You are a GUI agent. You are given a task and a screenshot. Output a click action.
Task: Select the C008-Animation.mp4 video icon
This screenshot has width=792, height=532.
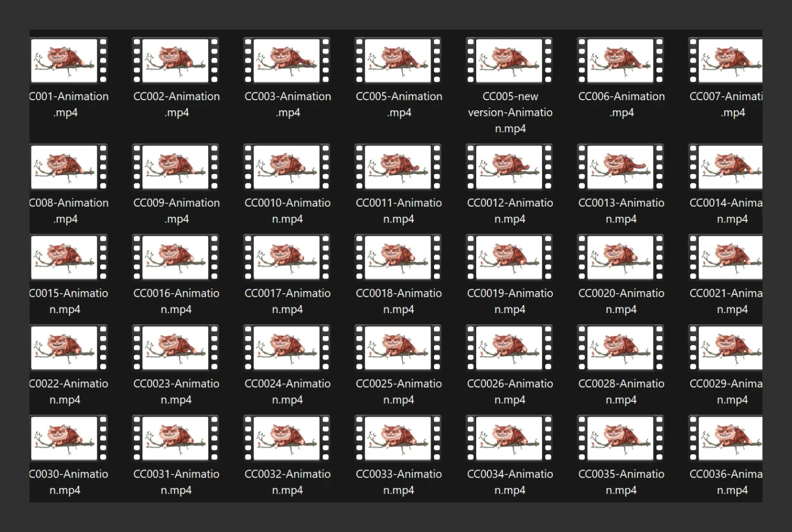(69, 167)
